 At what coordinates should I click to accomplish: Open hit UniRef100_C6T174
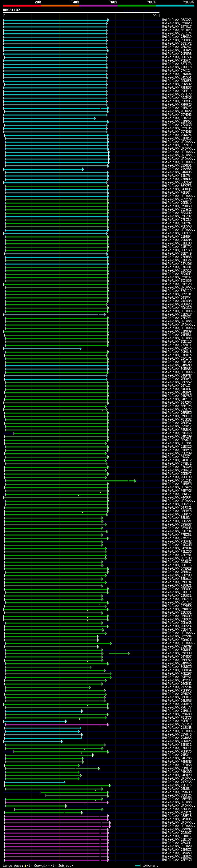click(177, 33)
